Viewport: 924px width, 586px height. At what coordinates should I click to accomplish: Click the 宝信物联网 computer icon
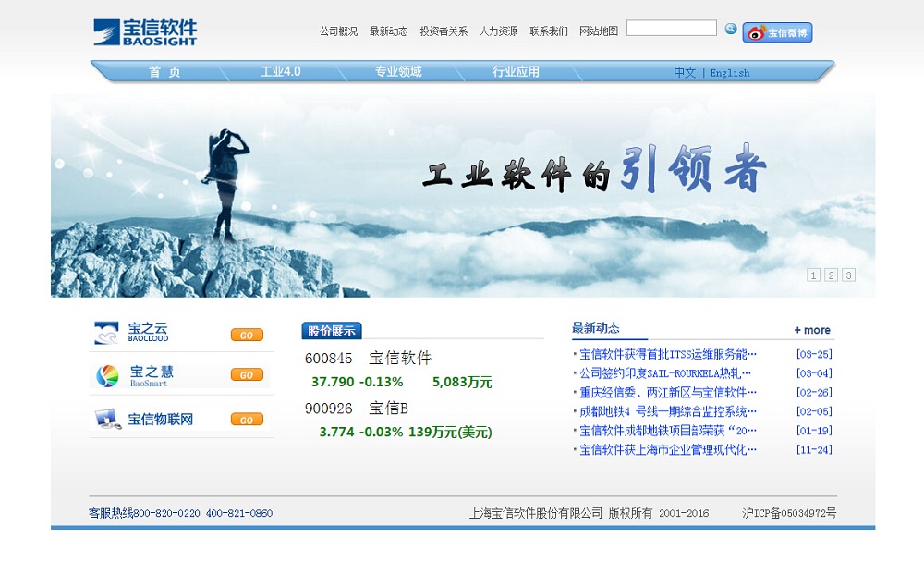tap(108, 419)
